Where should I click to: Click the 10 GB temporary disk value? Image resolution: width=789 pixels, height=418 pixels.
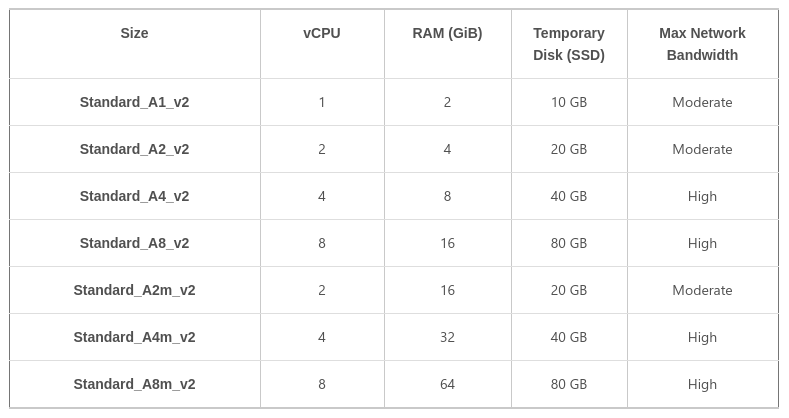(569, 102)
